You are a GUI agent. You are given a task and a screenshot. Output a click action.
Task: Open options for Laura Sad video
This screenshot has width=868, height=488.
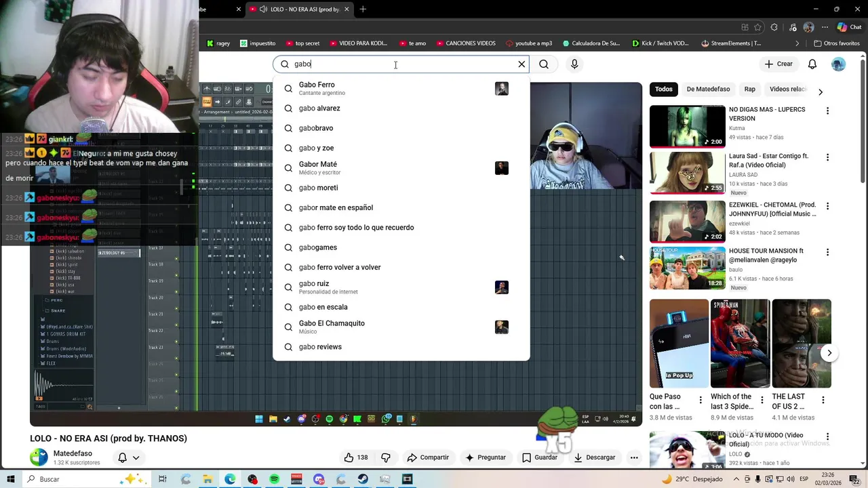tap(827, 157)
